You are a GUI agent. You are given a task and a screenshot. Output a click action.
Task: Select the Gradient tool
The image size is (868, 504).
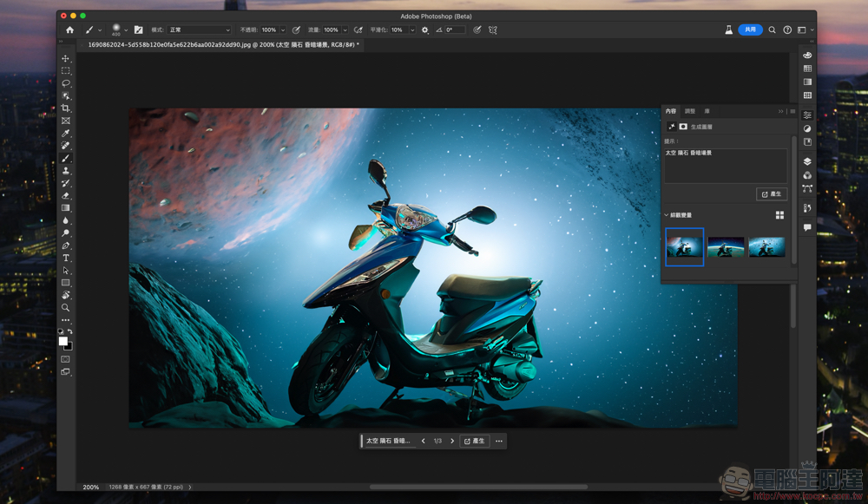[66, 208]
